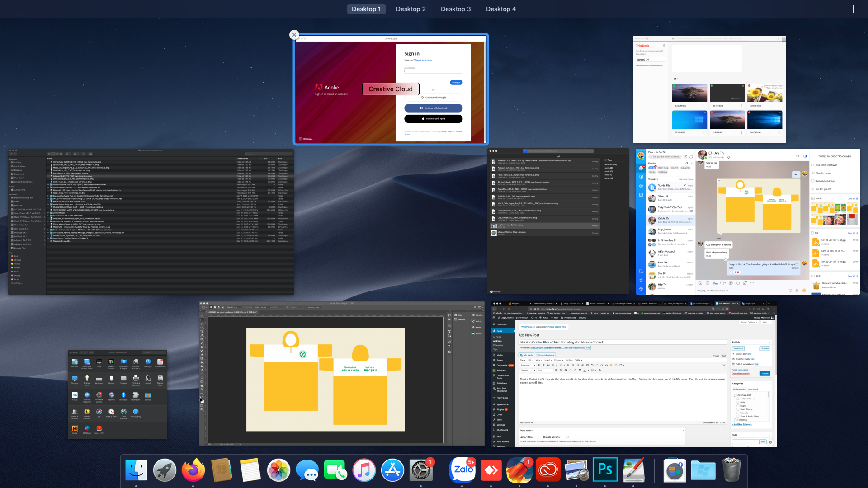Open Photoshop from the Dock
Image resolution: width=868 pixels, height=488 pixels.
pos(605,470)
